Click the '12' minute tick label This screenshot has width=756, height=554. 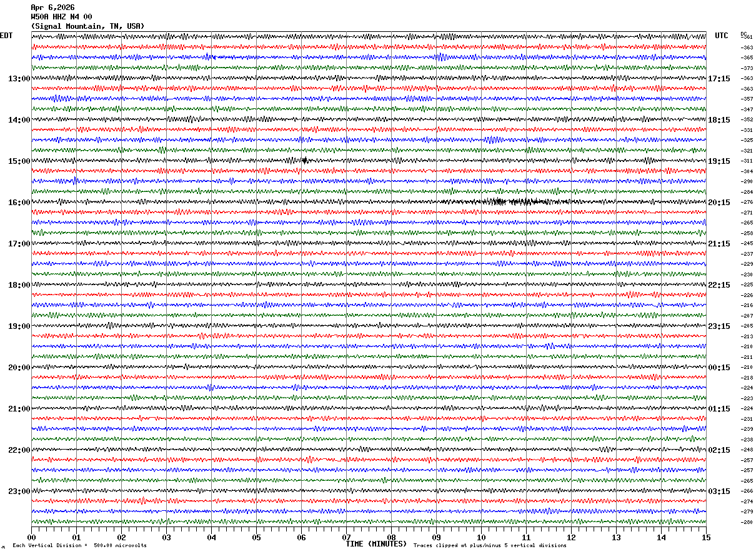(x=571, y=537)
